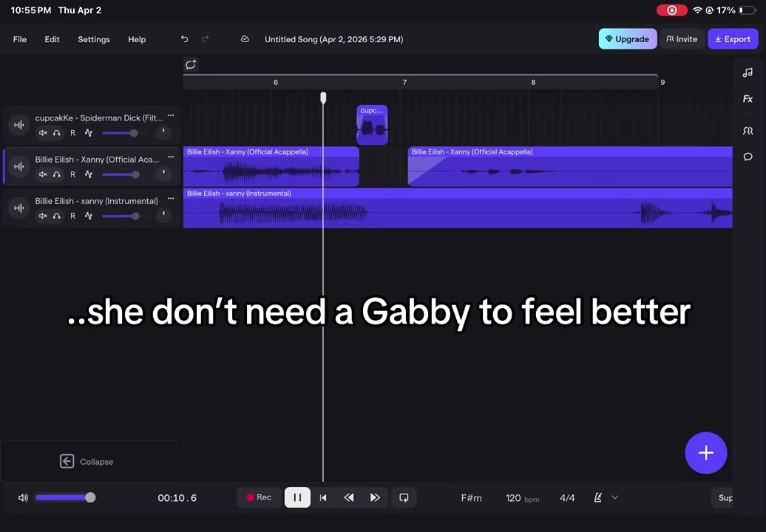The image size is (766, 532).
Task: Open the Xanny Acappella track options menu
Action: (171, 157)
